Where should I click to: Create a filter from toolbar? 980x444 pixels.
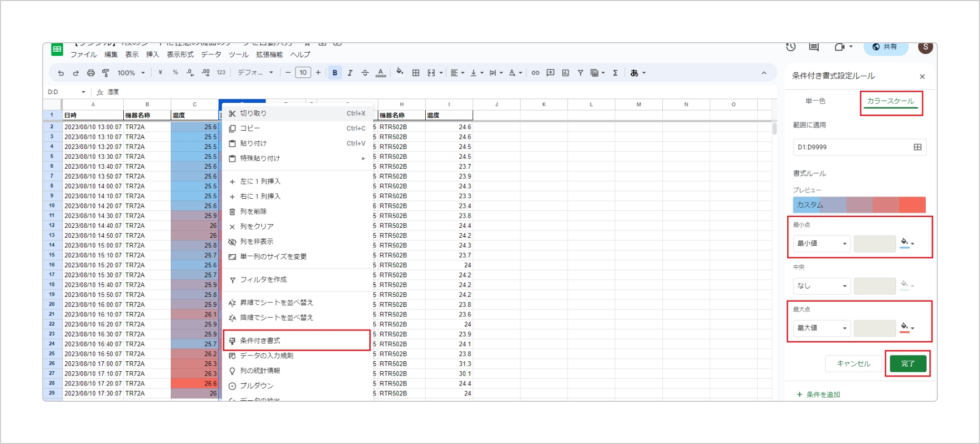(580, 73)
